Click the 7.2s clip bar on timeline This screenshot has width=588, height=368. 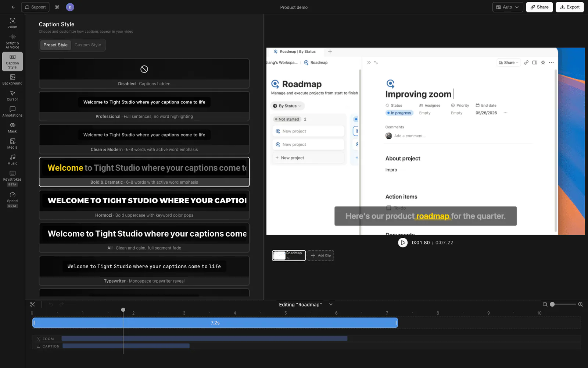tap(215, 323)
